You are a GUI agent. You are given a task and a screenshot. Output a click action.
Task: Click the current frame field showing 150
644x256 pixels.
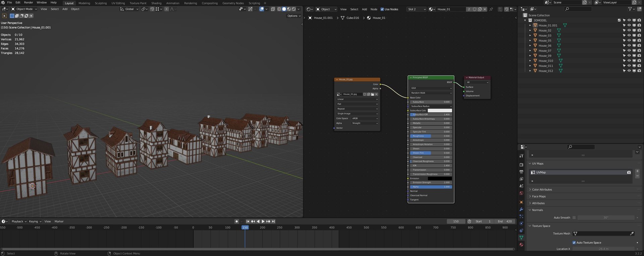pos(456,221)
